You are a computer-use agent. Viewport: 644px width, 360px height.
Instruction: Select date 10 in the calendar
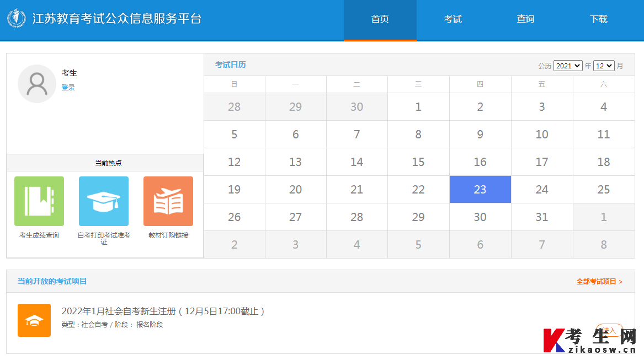pos(542,135)
